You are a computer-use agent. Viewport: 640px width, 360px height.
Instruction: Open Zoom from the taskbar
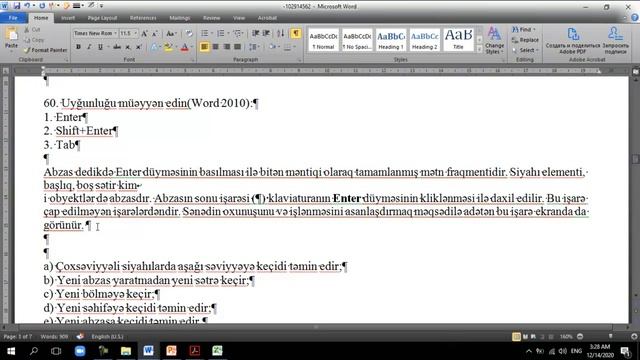80,351
